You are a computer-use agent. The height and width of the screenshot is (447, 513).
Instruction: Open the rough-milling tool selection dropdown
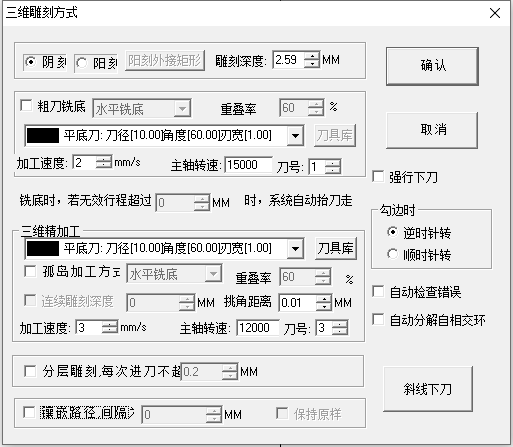click(x=295, y=136)
